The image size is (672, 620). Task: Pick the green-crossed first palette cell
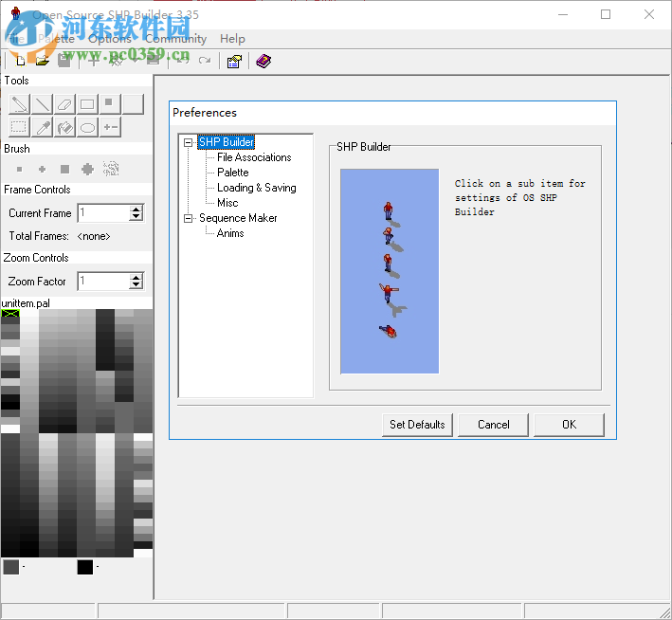click(10, 314)
